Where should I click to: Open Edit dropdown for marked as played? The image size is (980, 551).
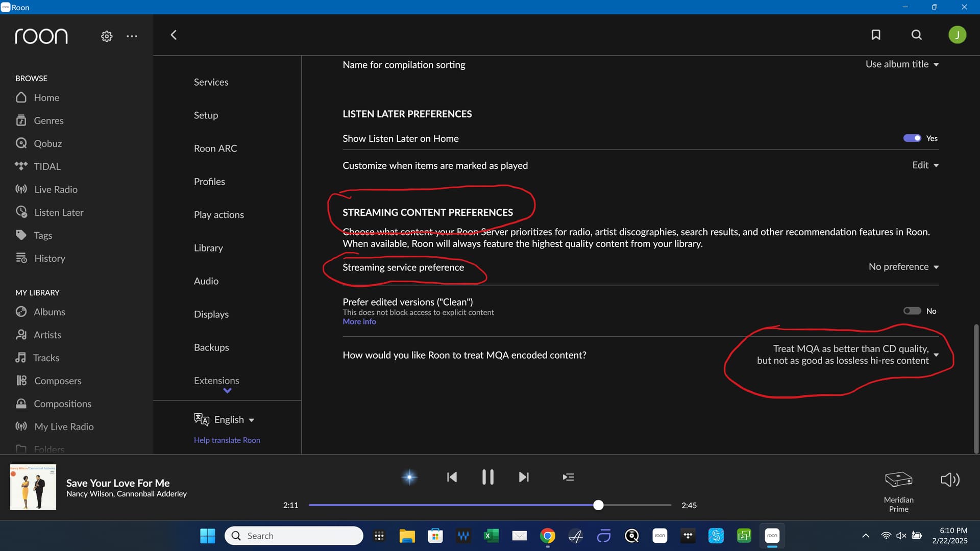coord(925,165)
